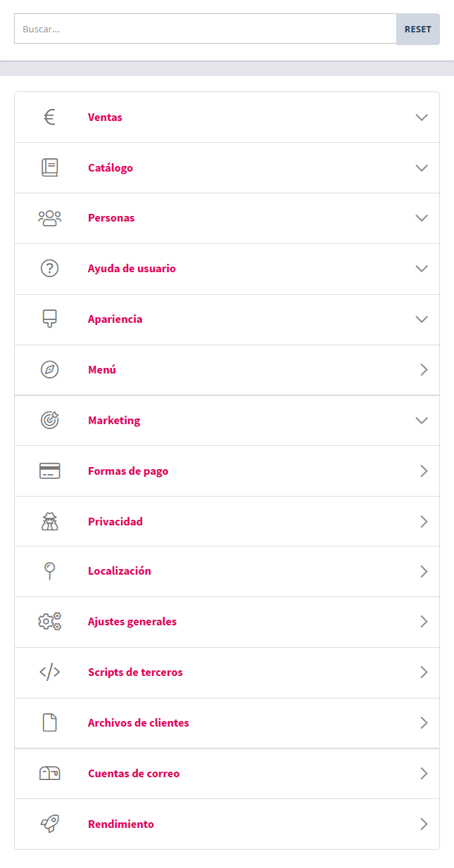Open the Ajustes generales menu item
Viewport: 454px width, 868px height.
pos(132,622)
